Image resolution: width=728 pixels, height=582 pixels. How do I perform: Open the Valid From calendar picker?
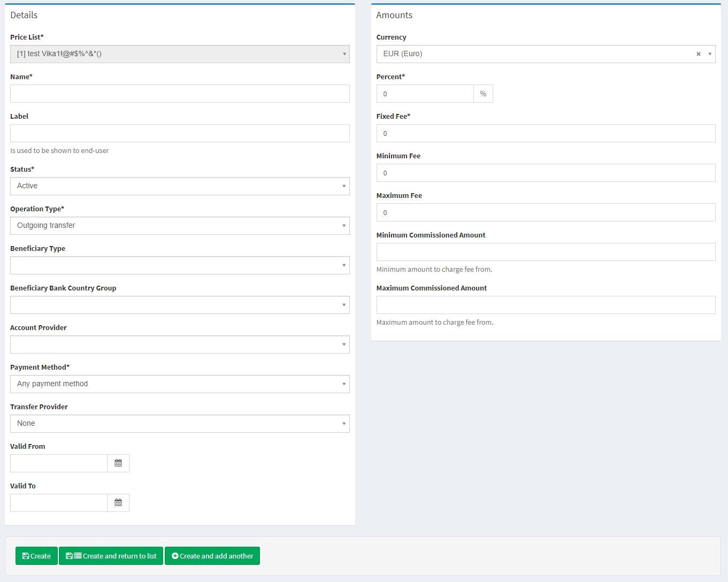118,463
